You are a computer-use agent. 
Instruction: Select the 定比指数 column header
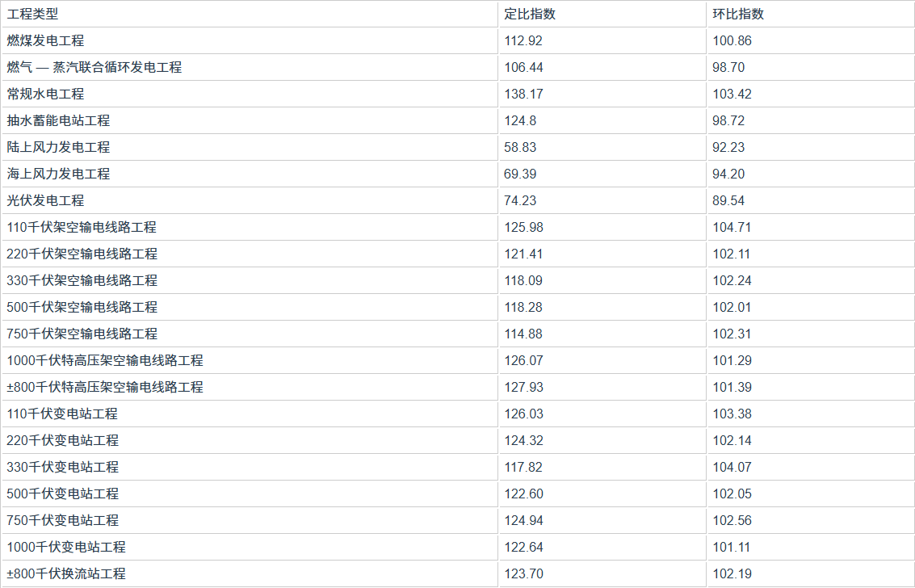pos(529,14)
